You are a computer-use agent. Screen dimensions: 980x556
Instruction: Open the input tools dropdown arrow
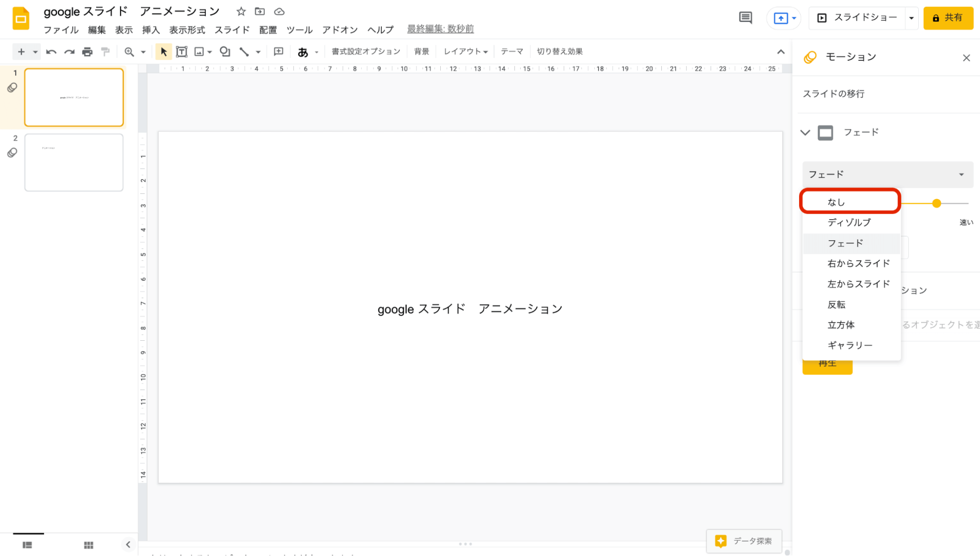317,51
